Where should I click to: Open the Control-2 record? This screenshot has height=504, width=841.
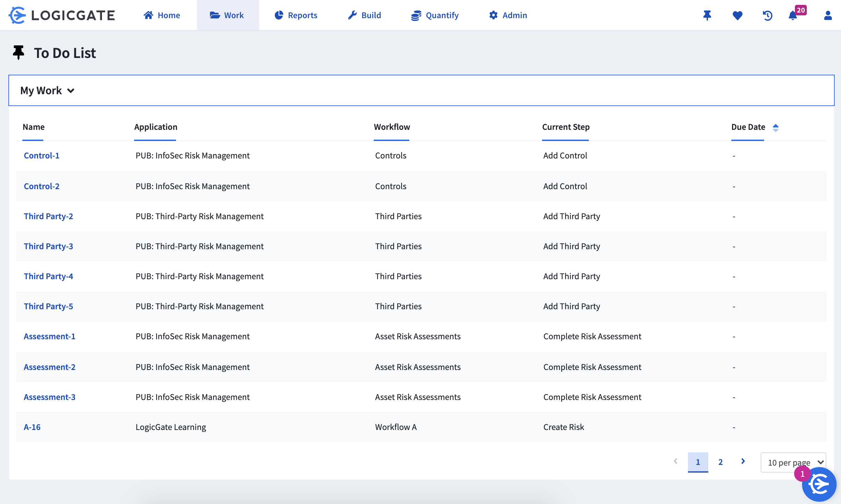42,186
